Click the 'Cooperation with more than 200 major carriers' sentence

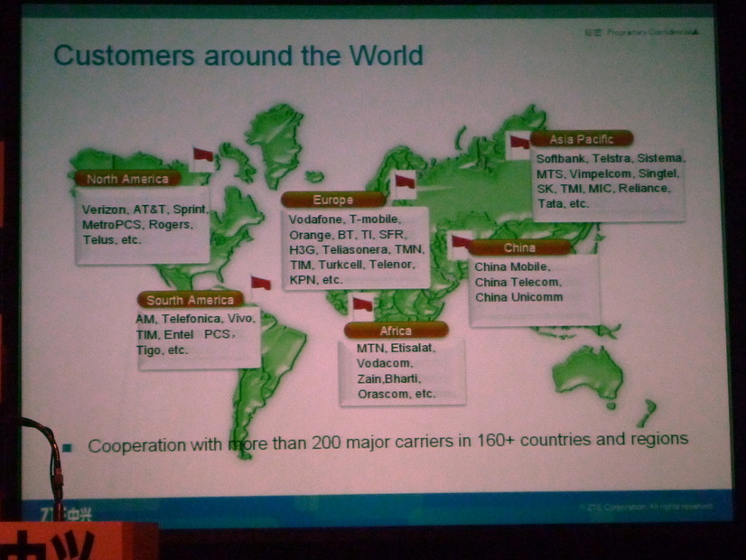387,443
